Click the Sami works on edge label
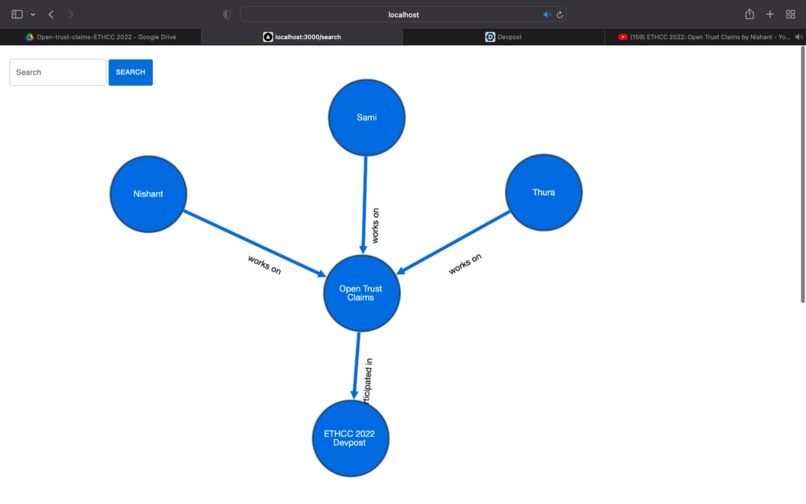Viewport: 806px width, 504px height. tap(375, 225)
